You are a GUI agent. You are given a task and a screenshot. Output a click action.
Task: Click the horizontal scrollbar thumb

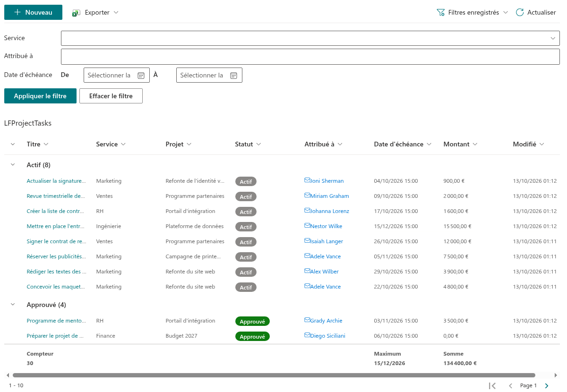tap(274, 375)
